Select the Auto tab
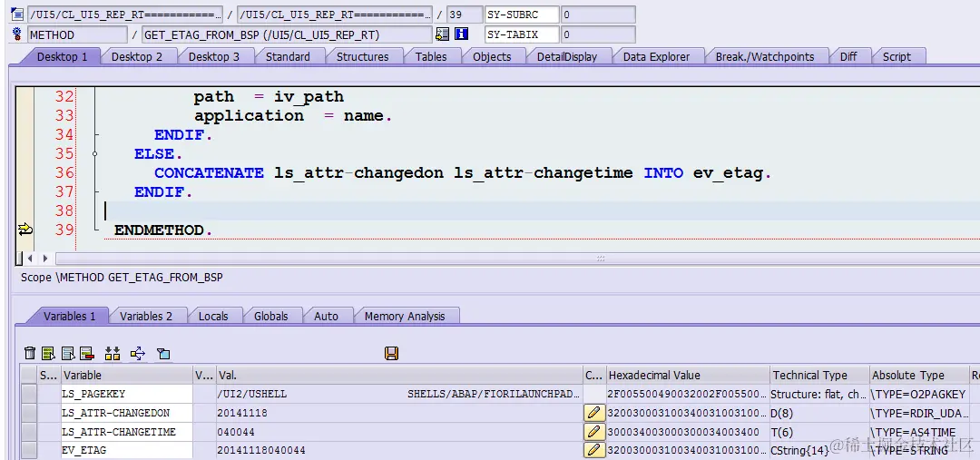This screenshot has height=460, width=980. 326,317
